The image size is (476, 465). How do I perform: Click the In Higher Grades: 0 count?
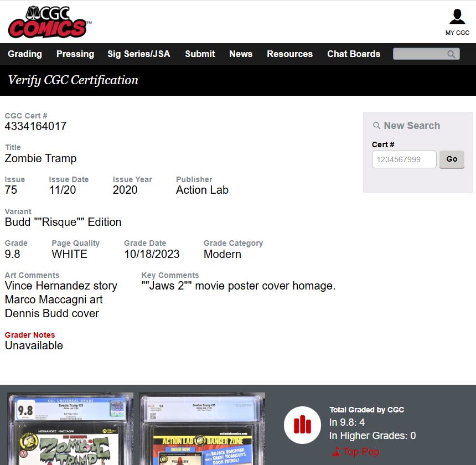[x=372, y=436]
